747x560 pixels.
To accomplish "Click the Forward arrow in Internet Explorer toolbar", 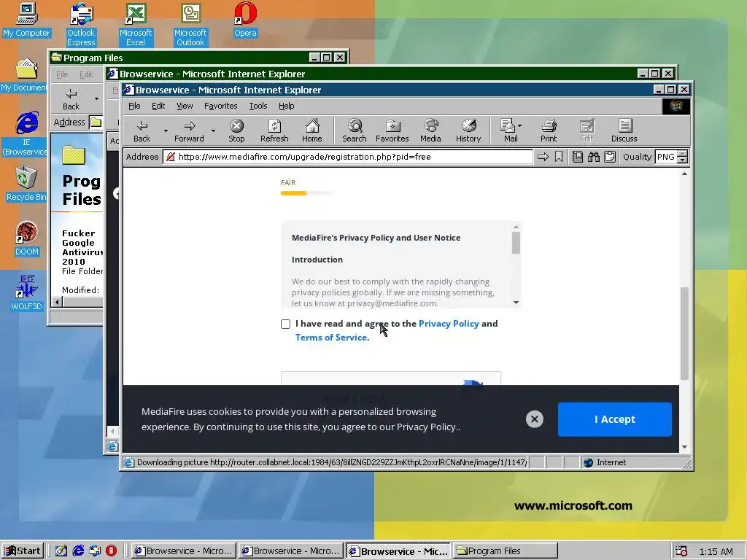I will pos(189,131).
